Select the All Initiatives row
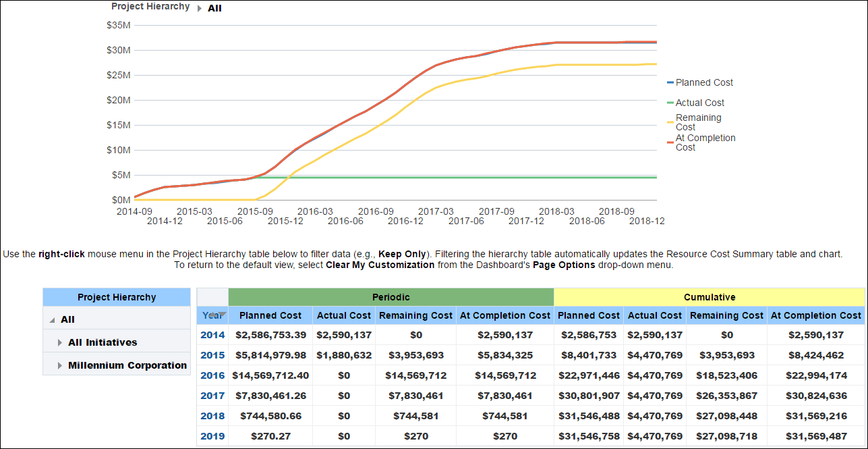 pos(101,342)
